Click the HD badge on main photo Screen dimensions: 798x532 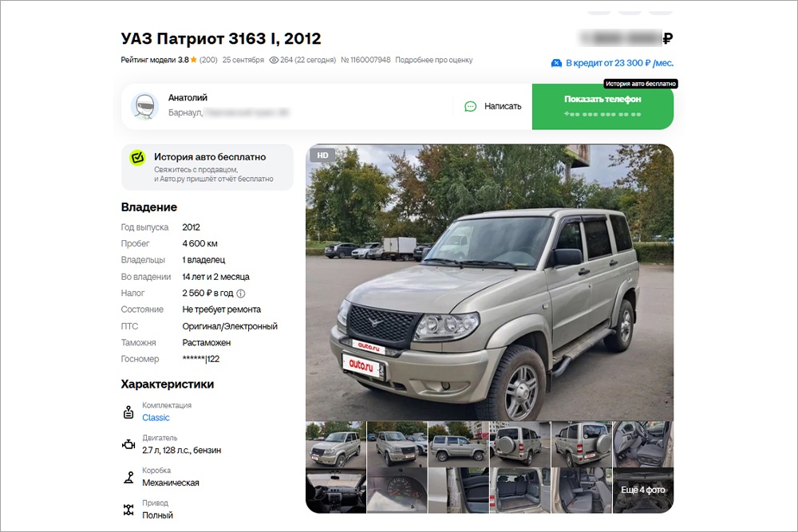click(x=322, y=155)
